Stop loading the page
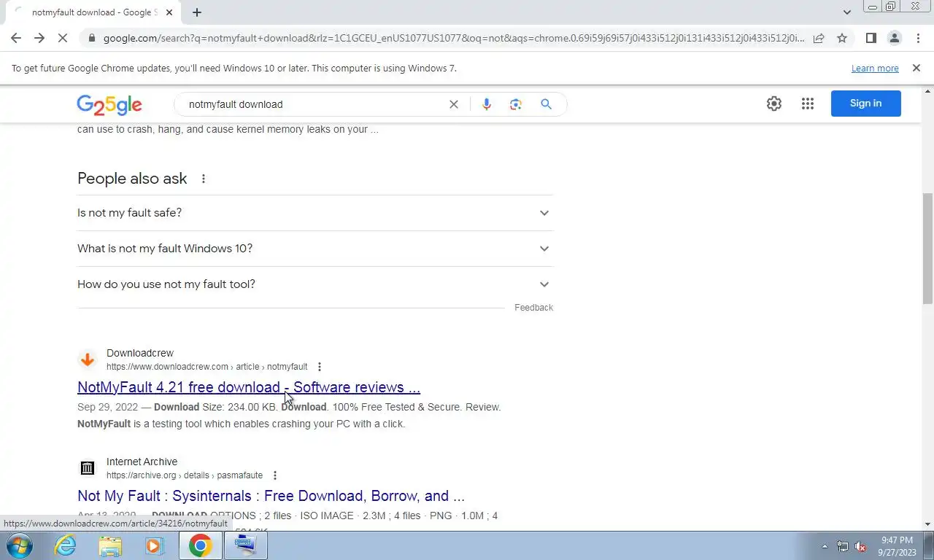Image resolution: width=934 pixels, height=560 pixels. (63, 38)
